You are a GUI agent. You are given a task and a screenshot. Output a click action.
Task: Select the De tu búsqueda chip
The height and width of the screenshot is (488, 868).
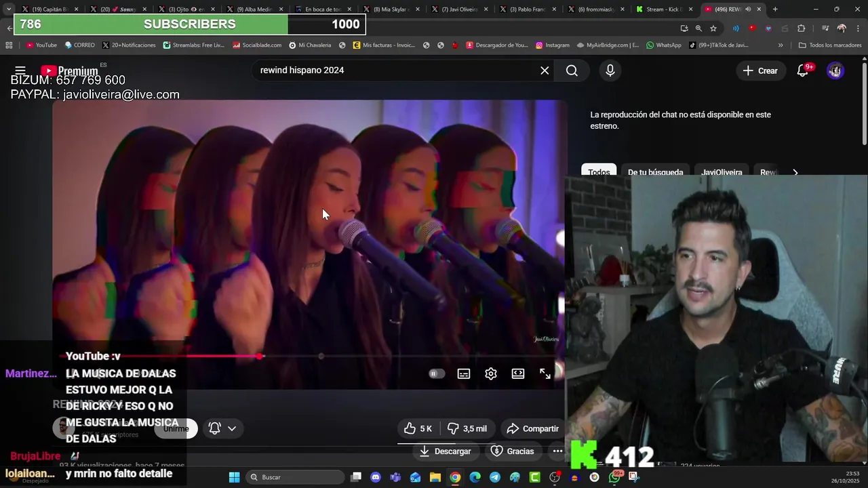click(x=655, y=171)
